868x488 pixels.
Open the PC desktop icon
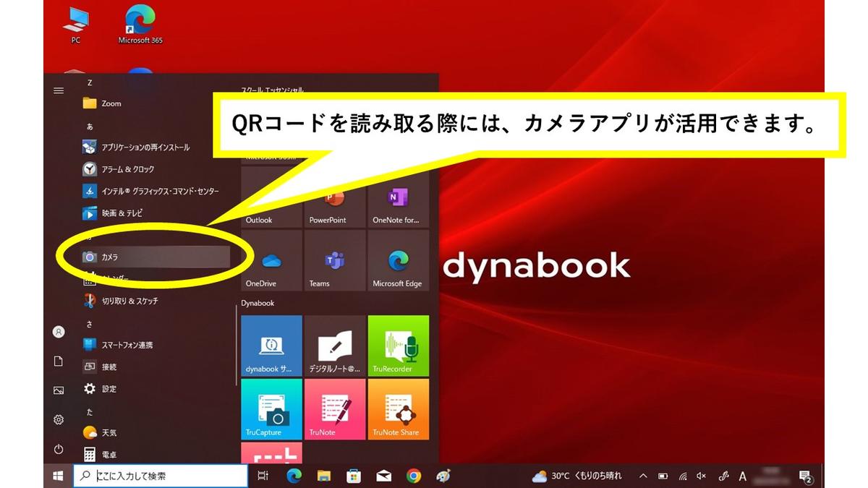click(x=75, y=25)
